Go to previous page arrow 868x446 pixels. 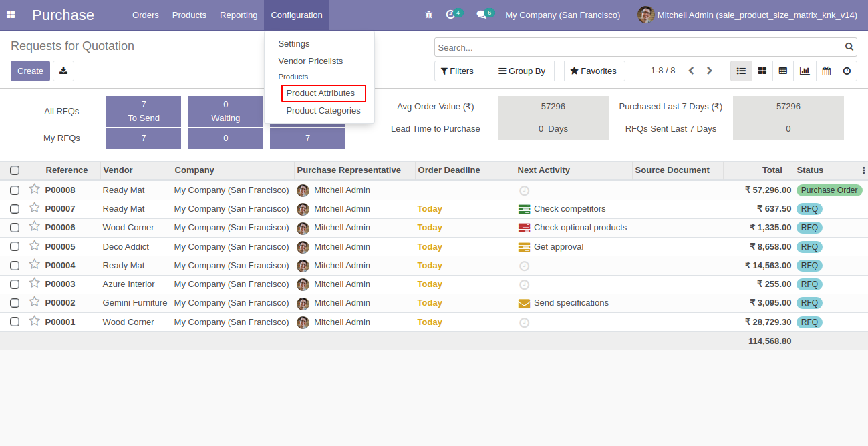[692, 71]
